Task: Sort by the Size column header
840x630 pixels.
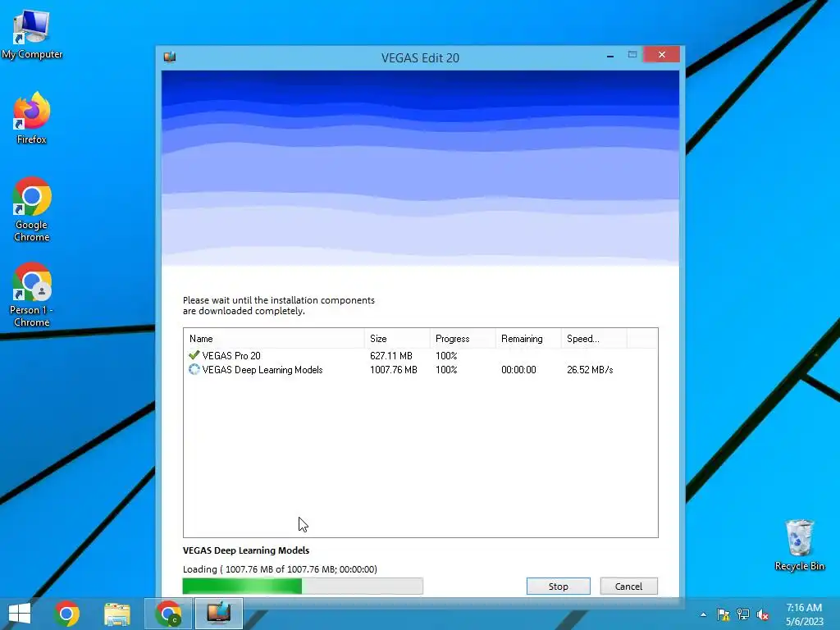Action: (x=397, y=339)
